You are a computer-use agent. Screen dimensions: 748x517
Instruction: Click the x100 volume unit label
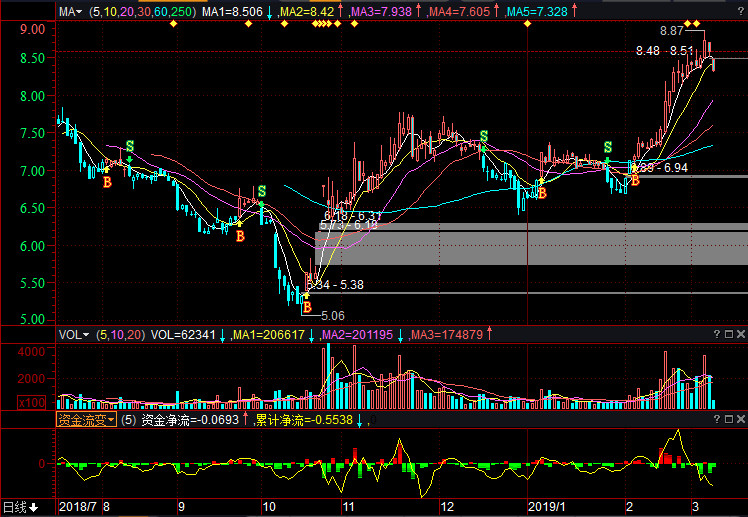[x=69, y=402]
